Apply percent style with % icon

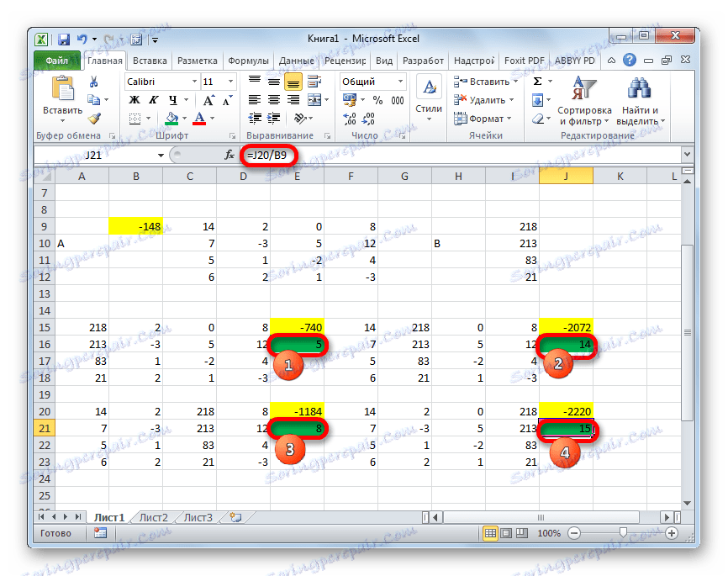tap(378, 100)
